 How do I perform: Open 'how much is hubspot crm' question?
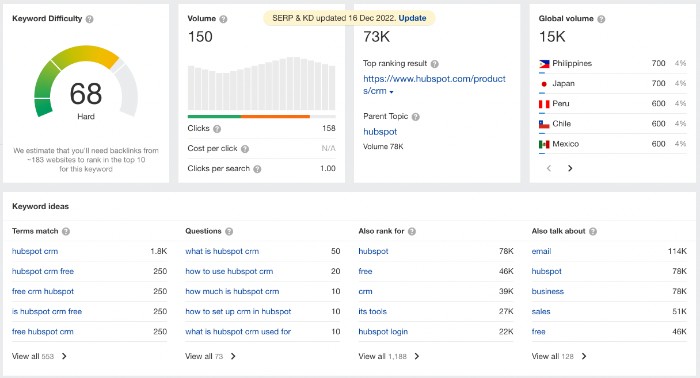232,291
